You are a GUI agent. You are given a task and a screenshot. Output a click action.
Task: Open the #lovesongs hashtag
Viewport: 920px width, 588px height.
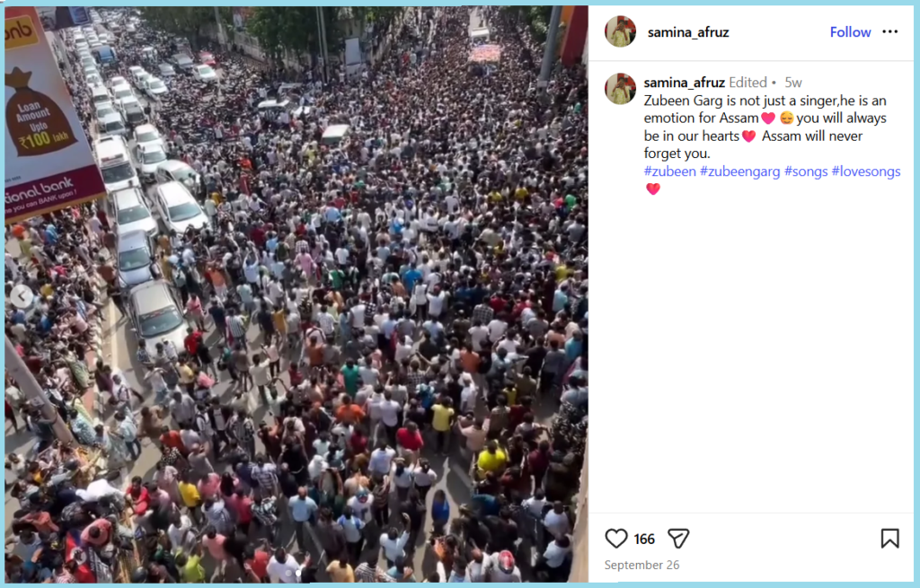866,171
